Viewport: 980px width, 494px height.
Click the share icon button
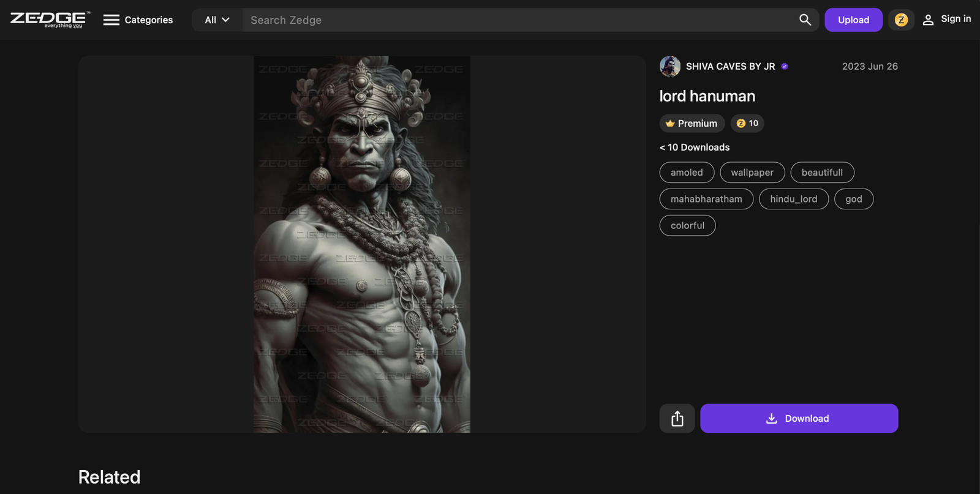coord(677,418)
